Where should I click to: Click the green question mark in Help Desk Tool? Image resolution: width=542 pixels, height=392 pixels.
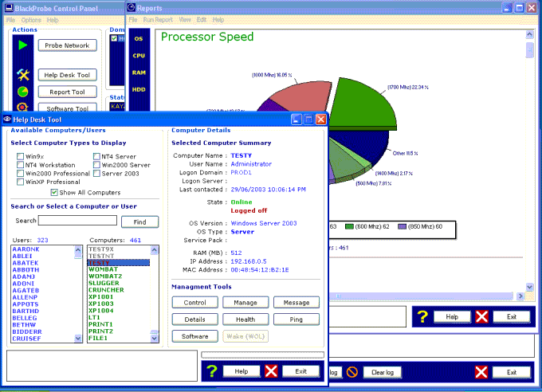click(x=212, y=371)
